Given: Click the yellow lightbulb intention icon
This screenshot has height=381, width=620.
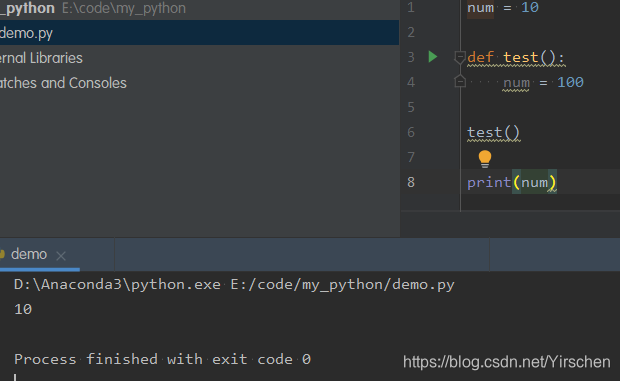Looking at the screenshot, I should tap(485, 159).
